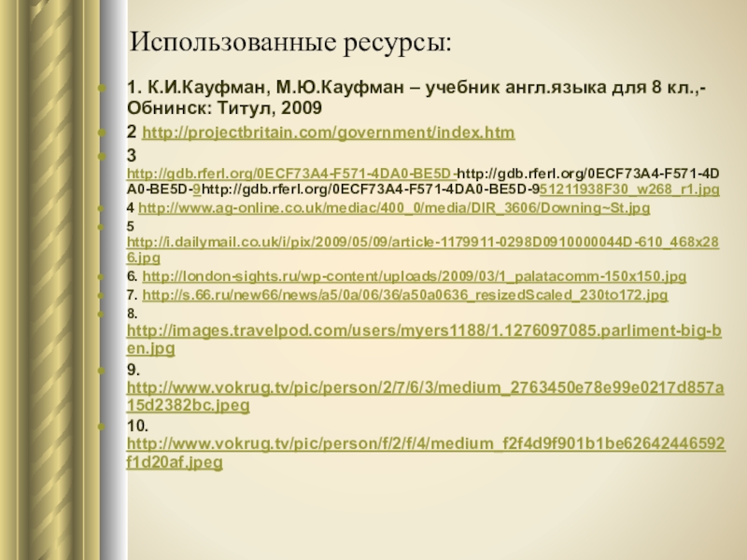The image size is (747, 560).
Task: Select the К.И.Кауфман textbook reference text
Action: tap(416, 98)
